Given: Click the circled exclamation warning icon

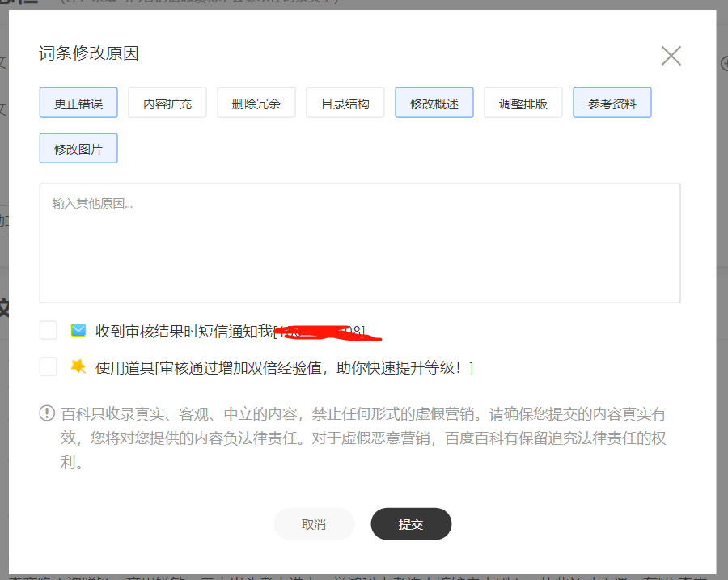Looking at the screenshot, I should [45, 412].
